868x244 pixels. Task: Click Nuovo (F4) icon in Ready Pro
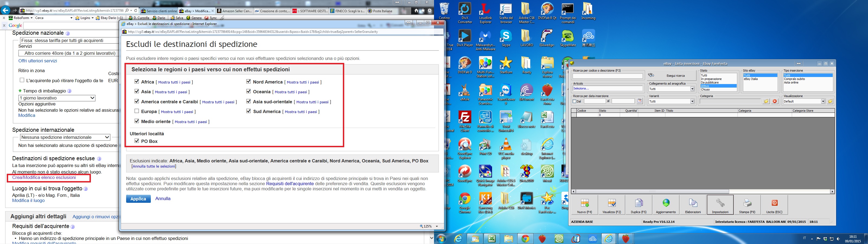point(585,205)
